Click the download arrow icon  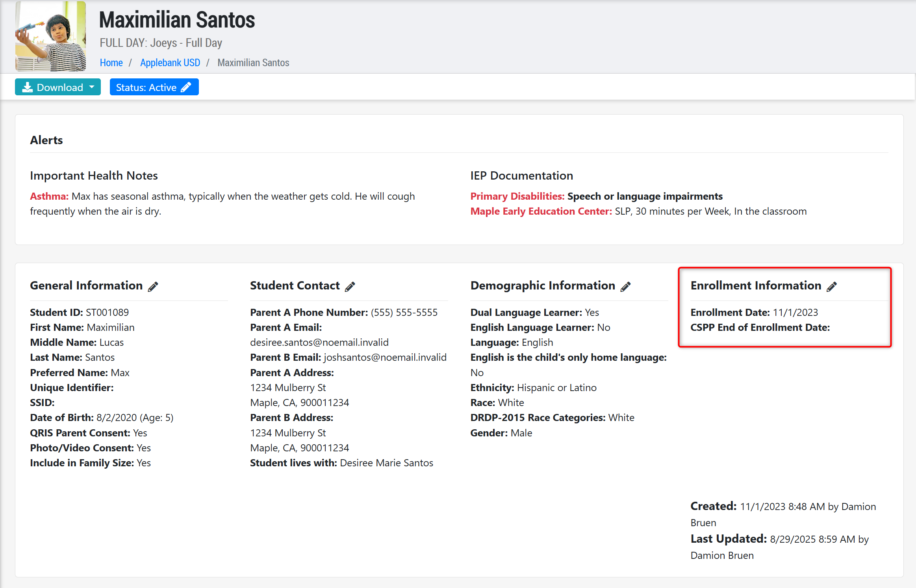point(27,87)
